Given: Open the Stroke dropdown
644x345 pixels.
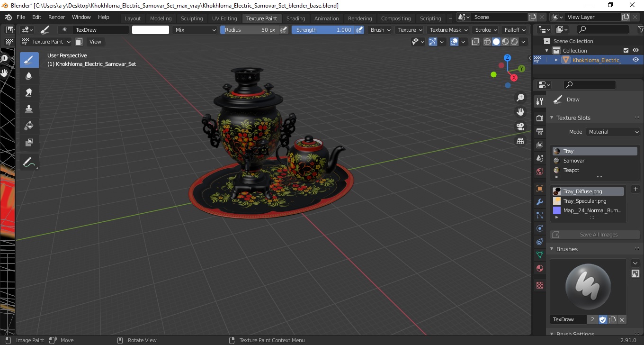Looking at the screenshot, I should pos(486,30).
